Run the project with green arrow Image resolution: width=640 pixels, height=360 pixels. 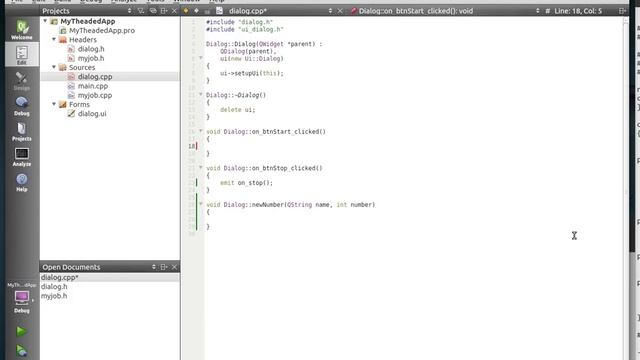(21, 331)
